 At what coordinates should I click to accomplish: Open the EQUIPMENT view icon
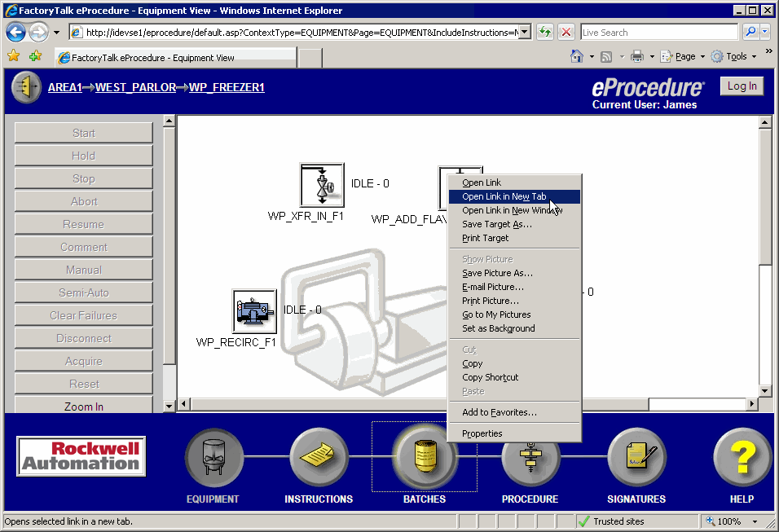tap(214, 457)
